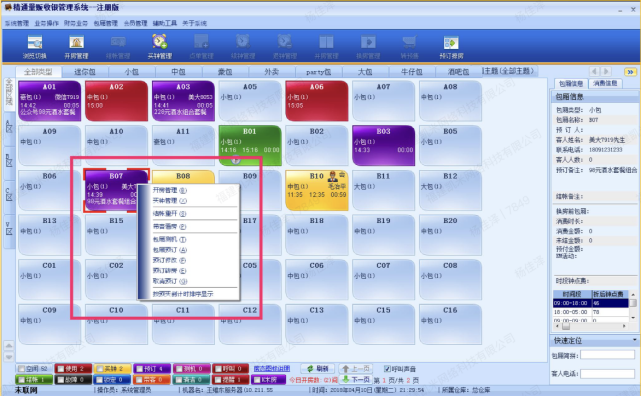Toggle the 锁定 0 status checkbox
This screenshot has width=641, height=396.
100,380
